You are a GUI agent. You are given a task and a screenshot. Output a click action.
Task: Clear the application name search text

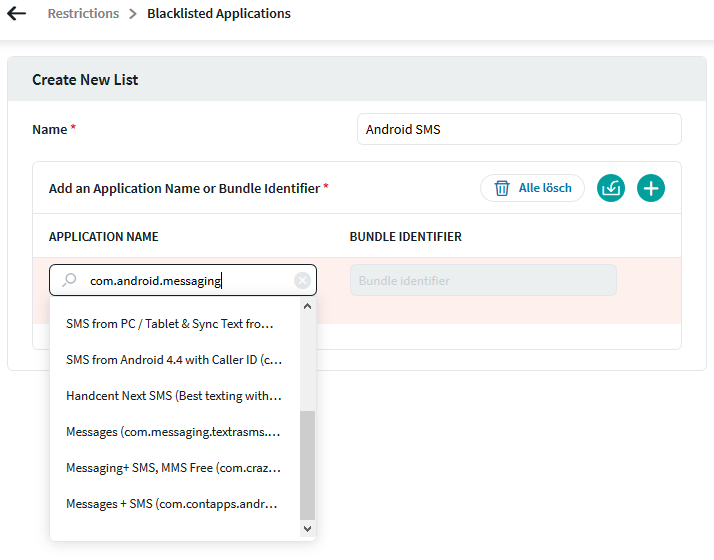(302, 281)
